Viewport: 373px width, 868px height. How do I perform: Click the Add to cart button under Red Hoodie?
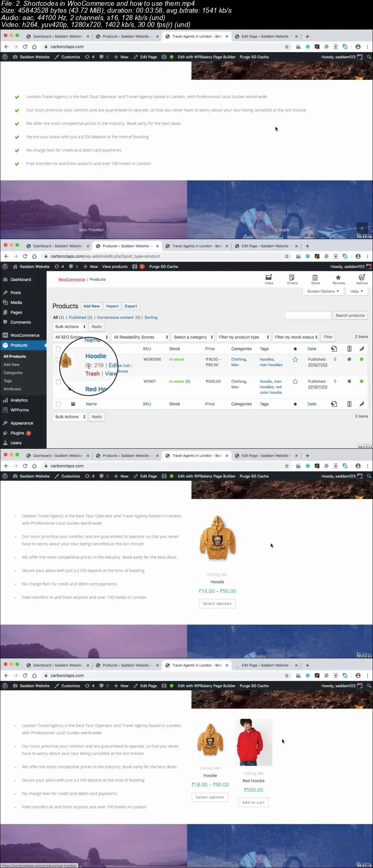pyautogui.click(x=254, y=802)
